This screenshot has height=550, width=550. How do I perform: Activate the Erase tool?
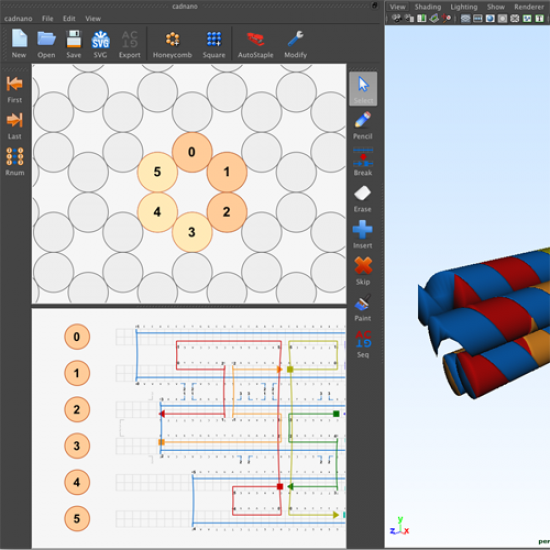tap(363, 199)
